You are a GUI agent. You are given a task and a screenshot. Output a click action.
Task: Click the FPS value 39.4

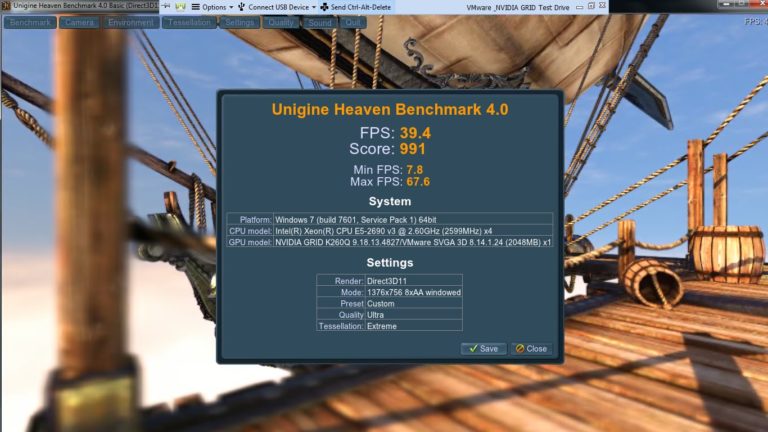[x=415, y=133]
